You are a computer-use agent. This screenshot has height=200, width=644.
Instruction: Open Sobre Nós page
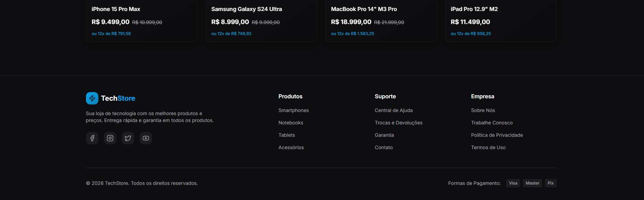(483, 110)
